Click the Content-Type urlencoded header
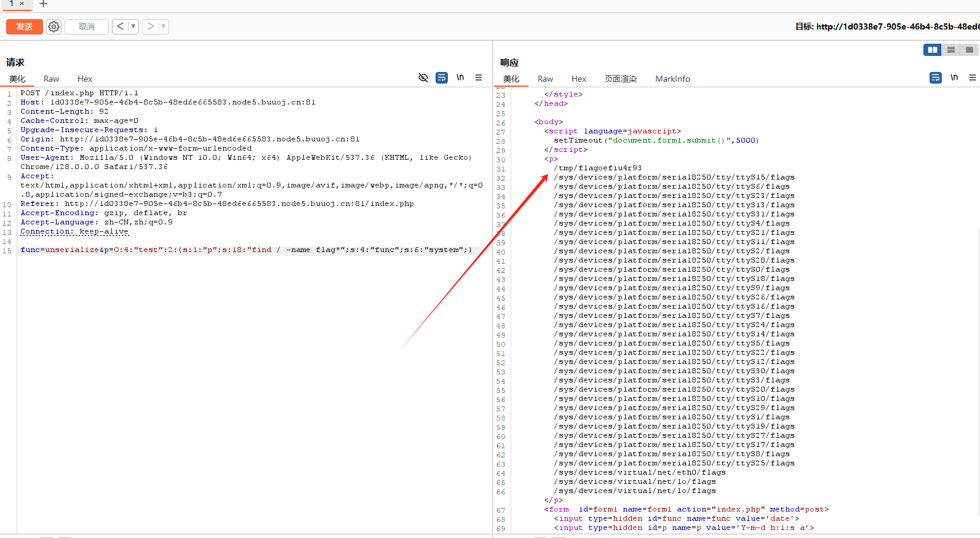The image size is (980, 538). (136, 148)
